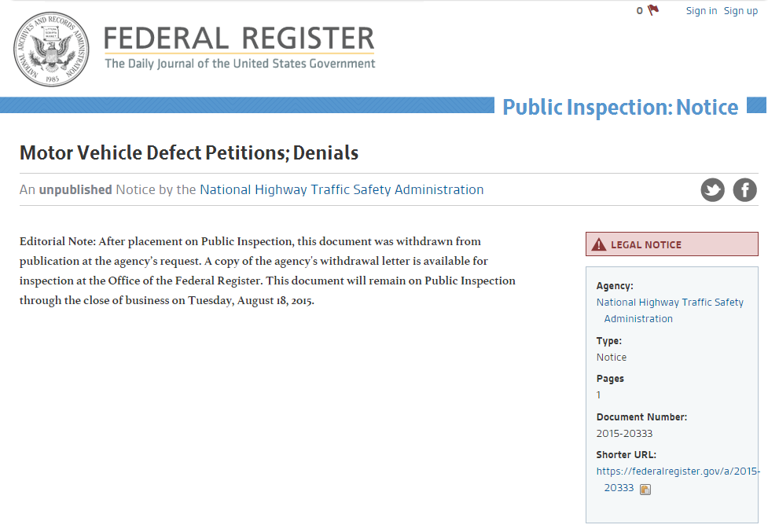The height and width of the screenshot is (532, 768).
Task: Click the Editorial Note paragraph text
Action: click(x=267, y=270)
